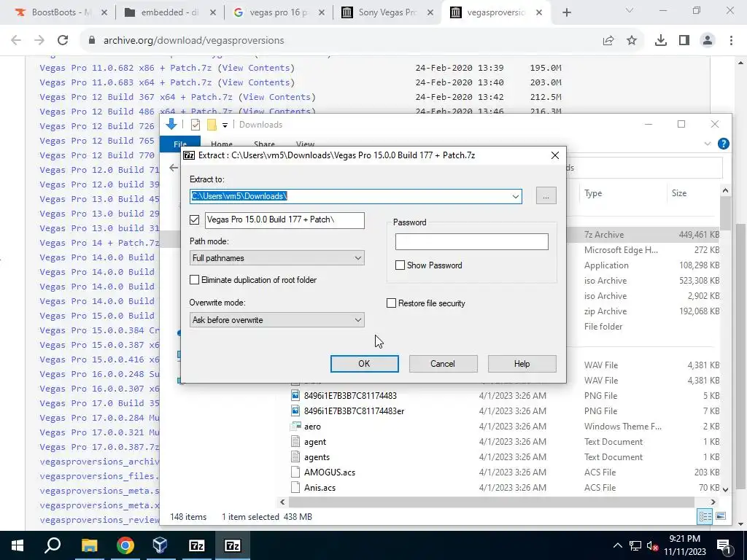Open View Contents for Vegas Pro 12 Build 367

point(276,97)
